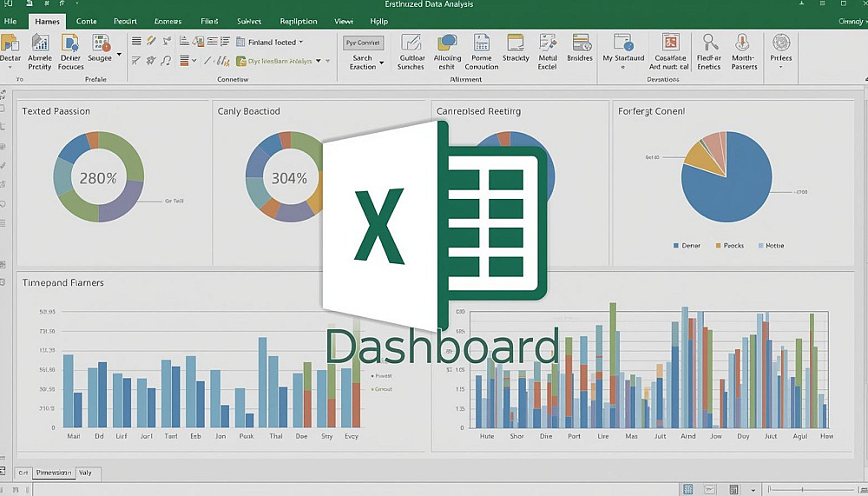The width and height of the screenshot is (868, 496).
Task: Click the 304% donut center value
Action: [289, 178]
